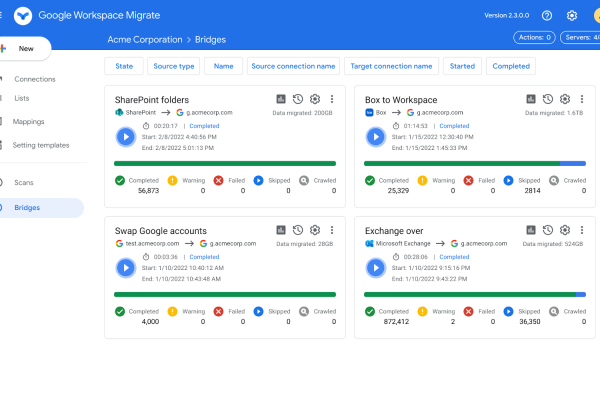
Task: Open the Actions: 0 pill
Action: tap(534, 38)
